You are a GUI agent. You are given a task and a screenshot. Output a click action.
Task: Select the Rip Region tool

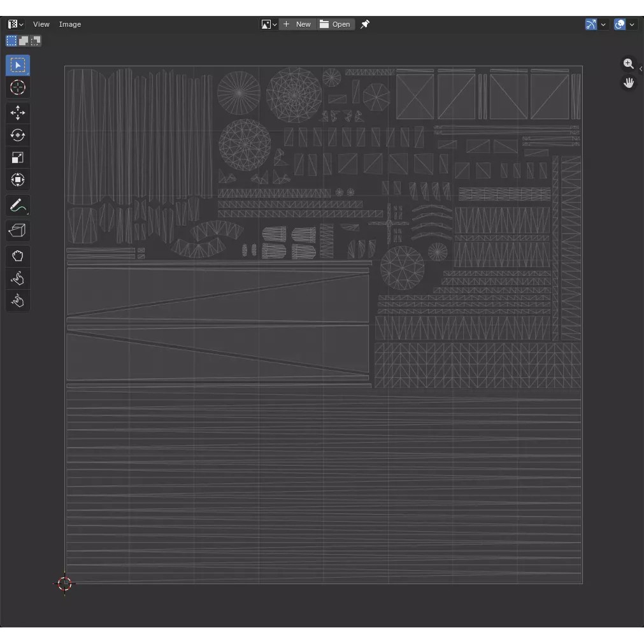tap(18, 231)
